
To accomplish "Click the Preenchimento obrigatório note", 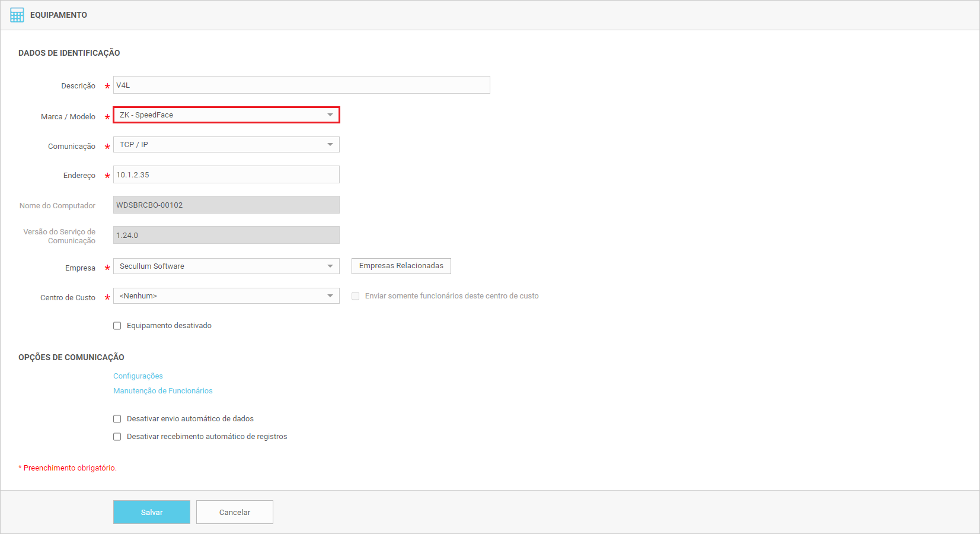I will point(68,468).
